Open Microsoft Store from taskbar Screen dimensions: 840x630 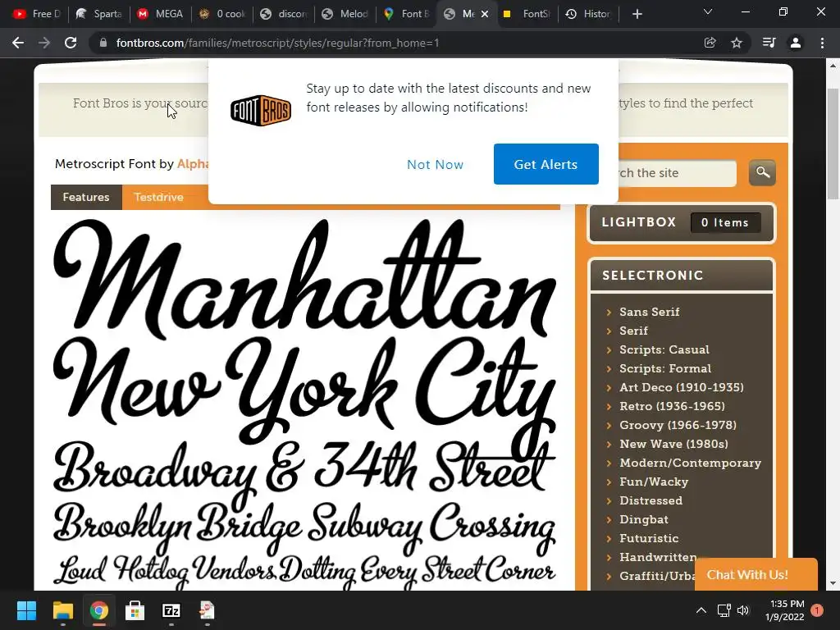135,610
